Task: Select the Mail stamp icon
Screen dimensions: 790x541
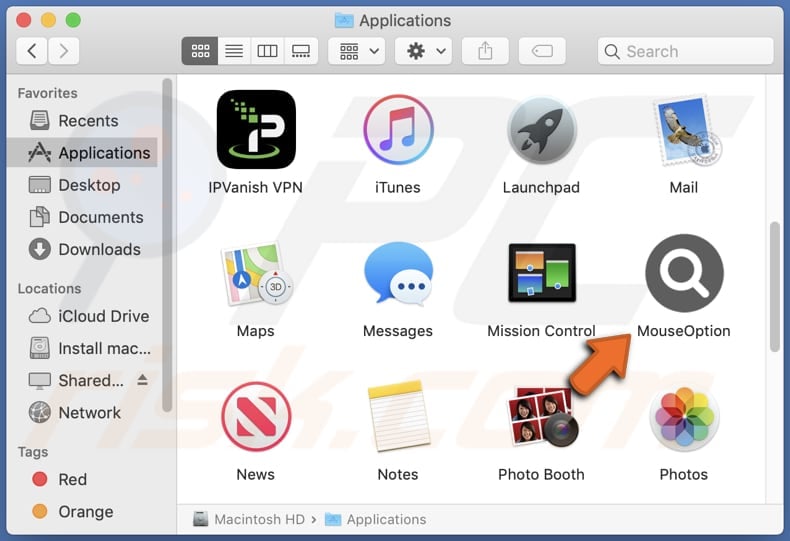Action: point(684,130)
